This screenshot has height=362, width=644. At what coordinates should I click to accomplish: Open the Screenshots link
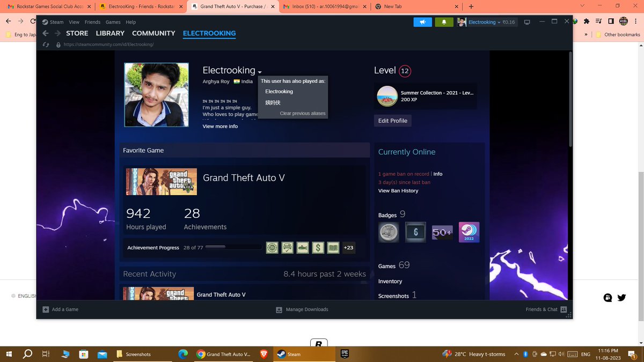398,295
